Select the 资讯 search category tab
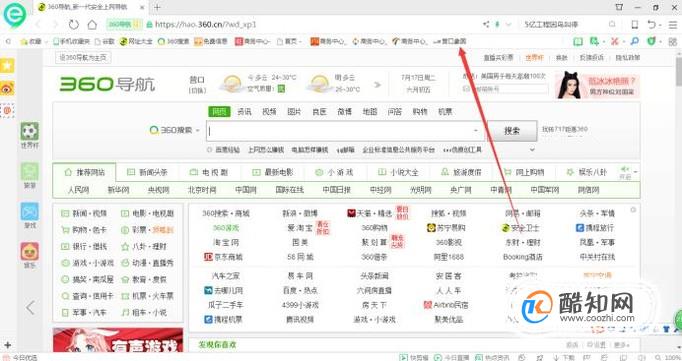Viewport: 682px width, 361px height. 244,112
